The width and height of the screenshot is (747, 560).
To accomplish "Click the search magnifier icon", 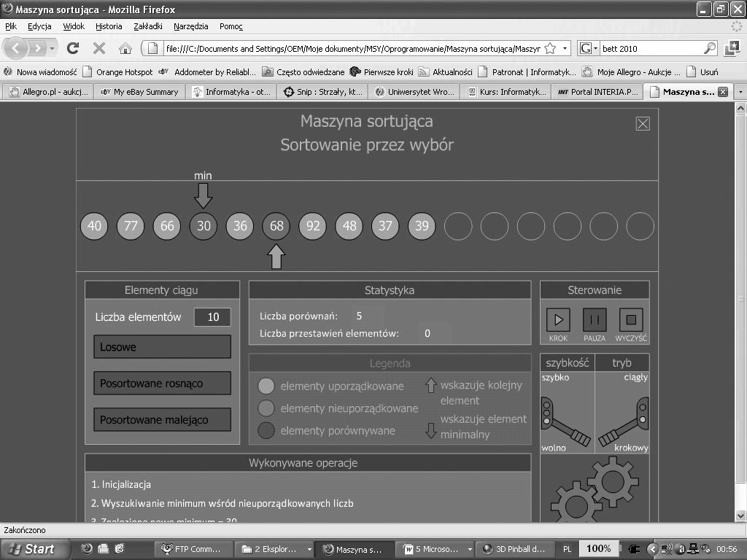I will pos(709,48).
